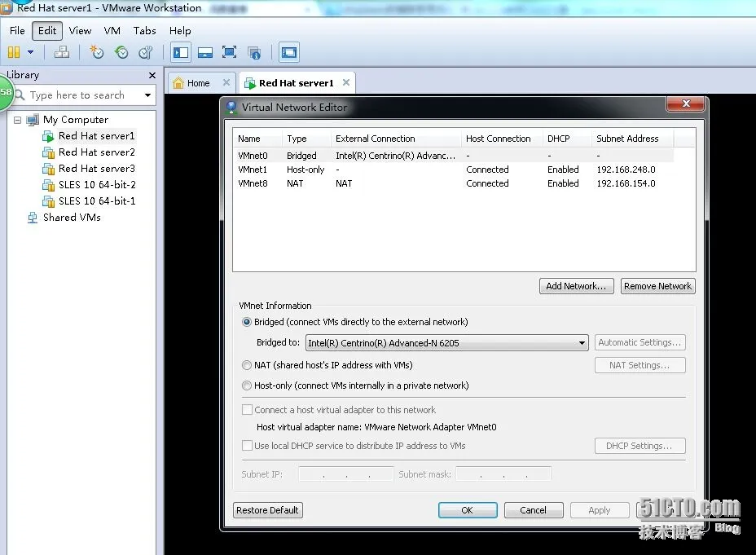Select SLES 10 64-bit-1 VM
The height and width of the screenshot is (555, 756).
97,201
